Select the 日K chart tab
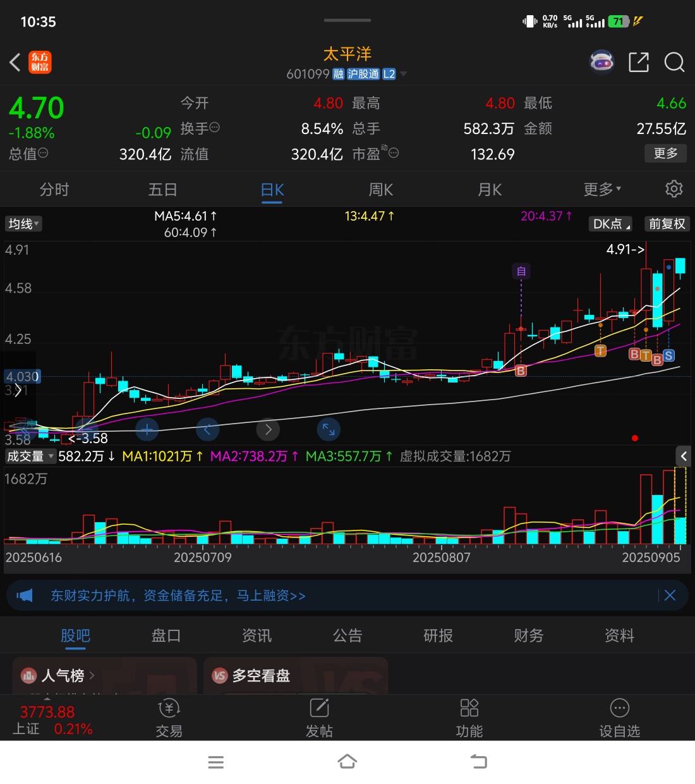 (x=272, y=189)
